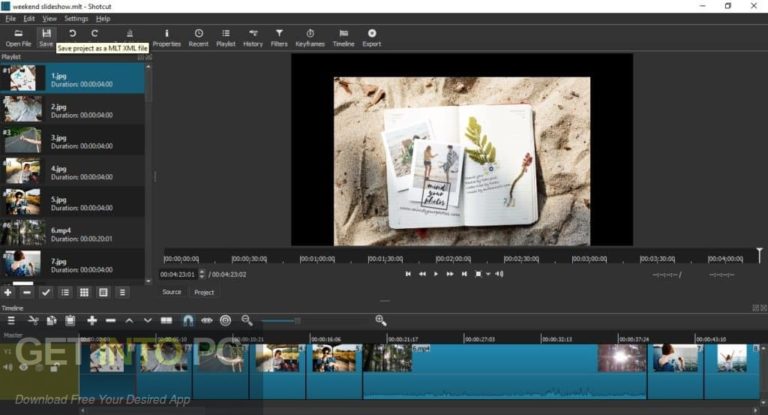
Task: Switch to the Project tab
Action: [204, 292]
